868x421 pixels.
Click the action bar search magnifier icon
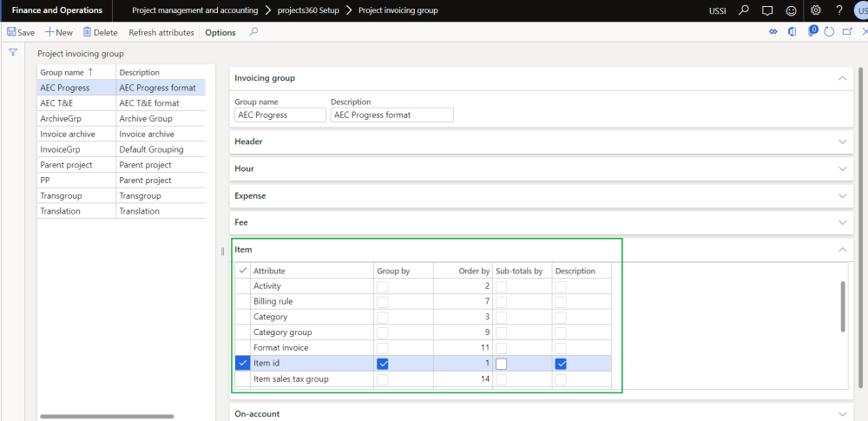coord(253,32)
